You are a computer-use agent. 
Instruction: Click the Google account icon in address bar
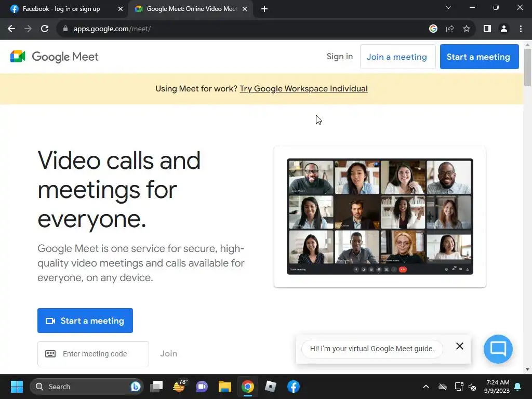(x=433, y=29)
